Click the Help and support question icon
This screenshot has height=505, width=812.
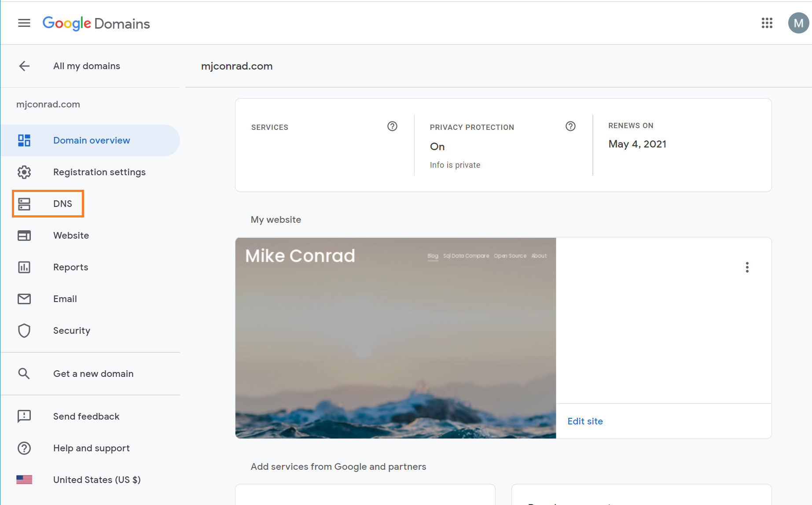tap(24, 448)
